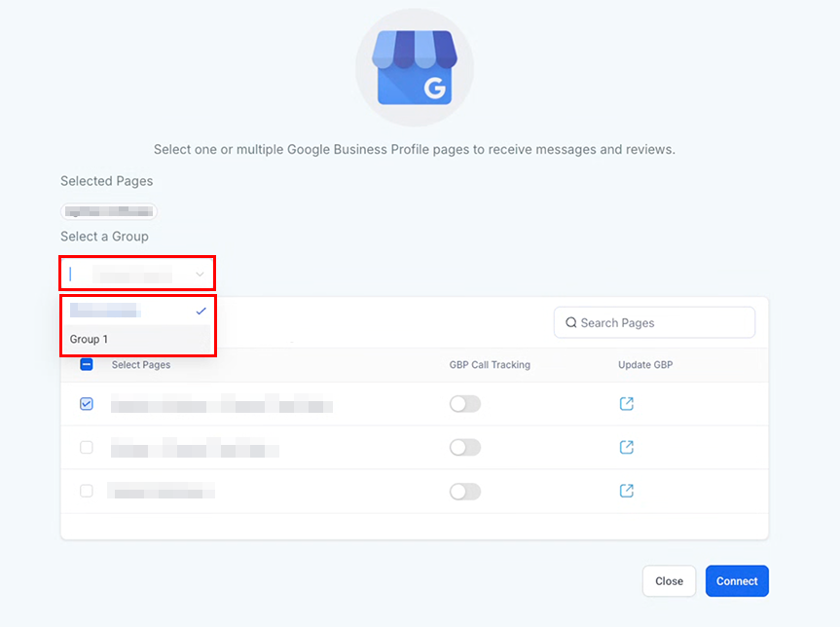Enable GBP Call Tracking for first page

pos(465,403)
